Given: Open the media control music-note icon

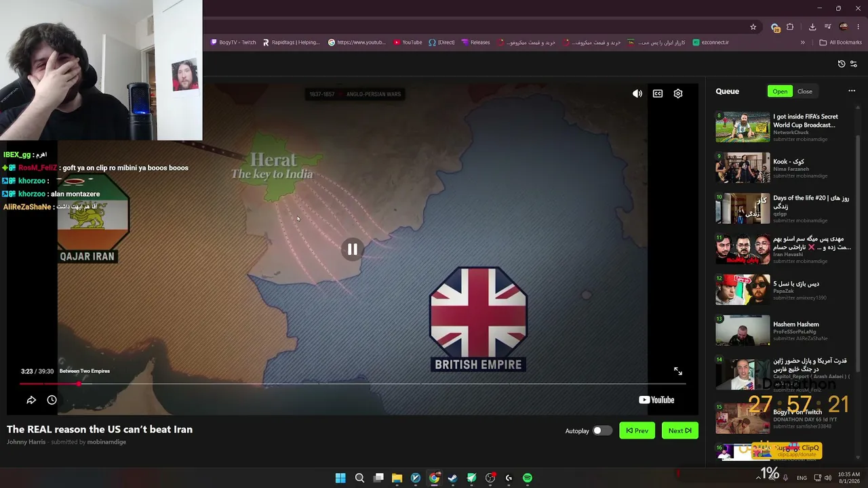Looking at the screenshot, I should click(x=827, y=27).
